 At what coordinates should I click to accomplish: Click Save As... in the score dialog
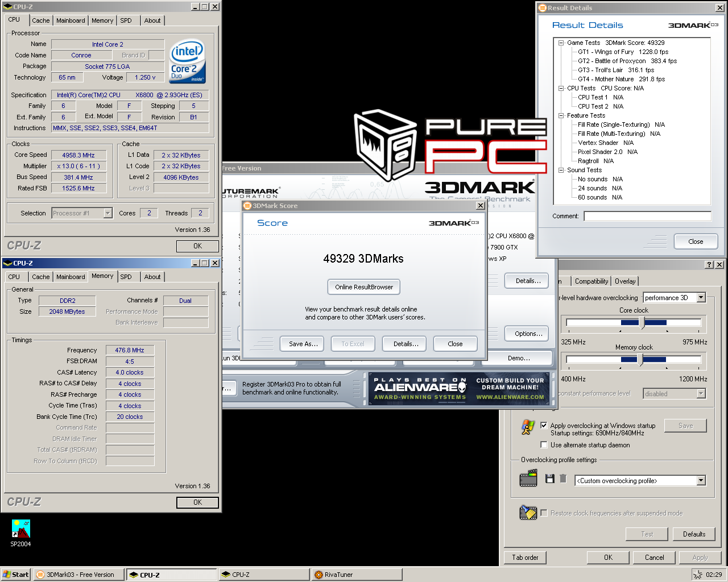303,344
